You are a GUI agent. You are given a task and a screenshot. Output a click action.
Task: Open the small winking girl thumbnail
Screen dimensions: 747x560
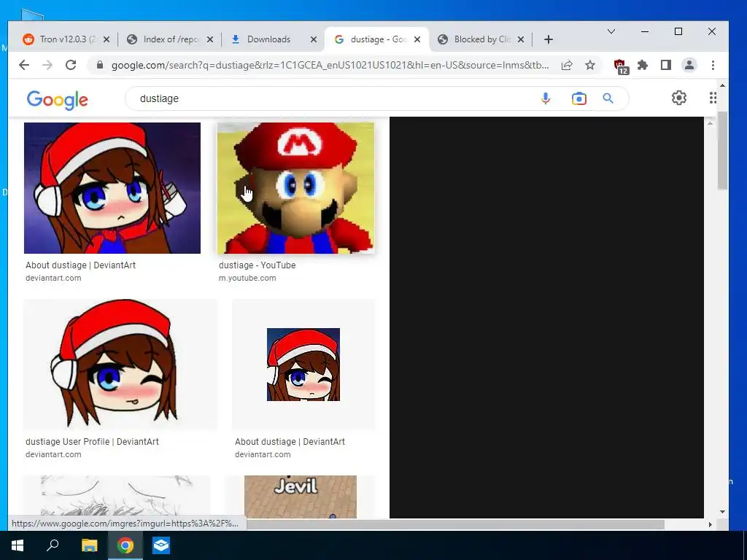(x=303, y=365)
